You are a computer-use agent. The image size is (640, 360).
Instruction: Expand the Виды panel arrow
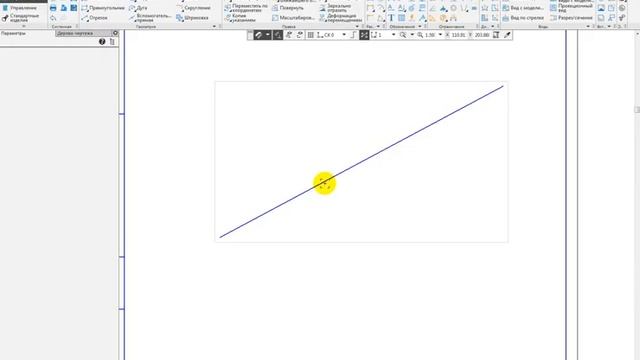(x=588, y=27)
